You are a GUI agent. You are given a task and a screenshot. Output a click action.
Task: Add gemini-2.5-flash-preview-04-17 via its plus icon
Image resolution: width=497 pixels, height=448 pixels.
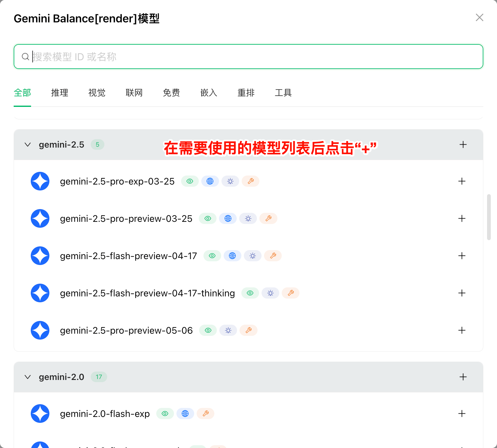[x=462, y=256]
